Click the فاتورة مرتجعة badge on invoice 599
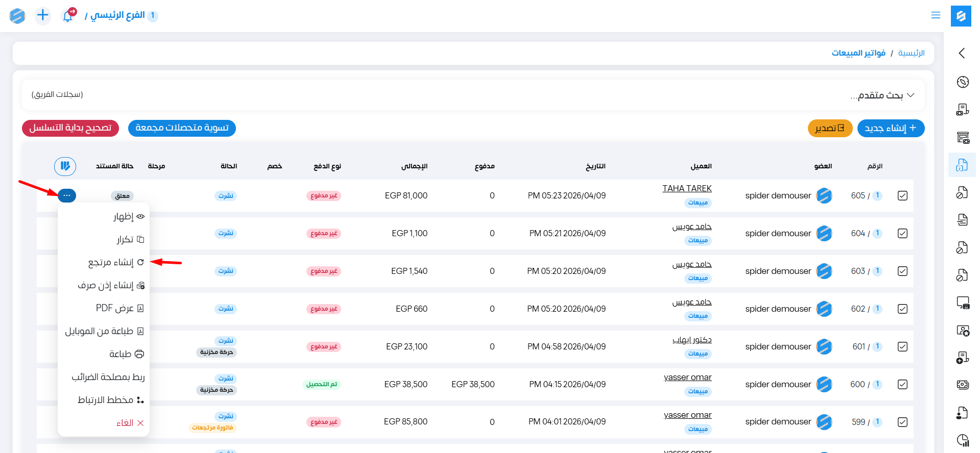 [212, 427]
